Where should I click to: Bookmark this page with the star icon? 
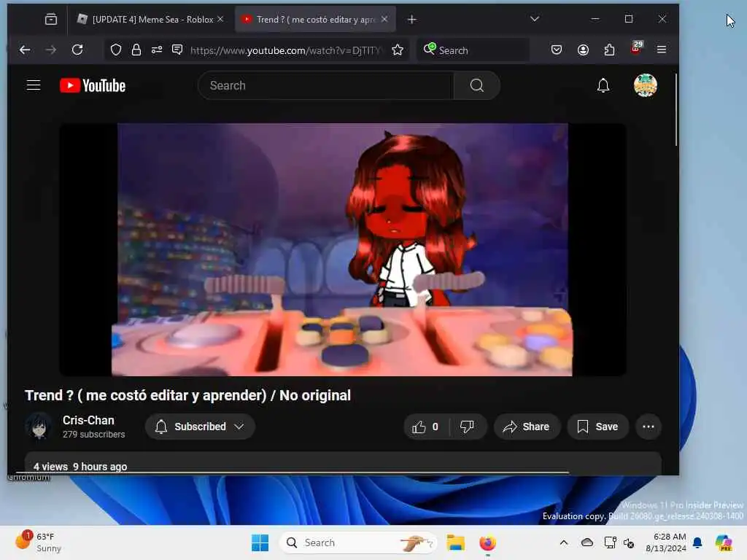pyautogui.click(x=398, y=50)
